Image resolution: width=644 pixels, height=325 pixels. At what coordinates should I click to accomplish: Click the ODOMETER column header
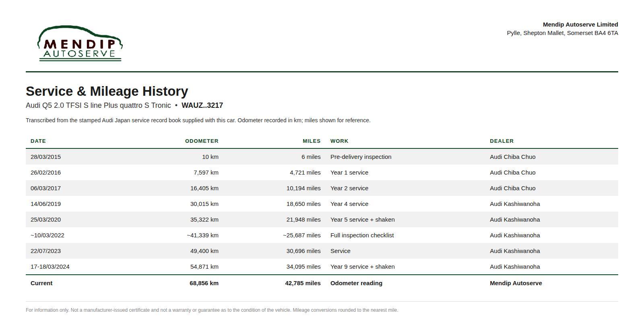pyautogui.click(x=202, y=141)
